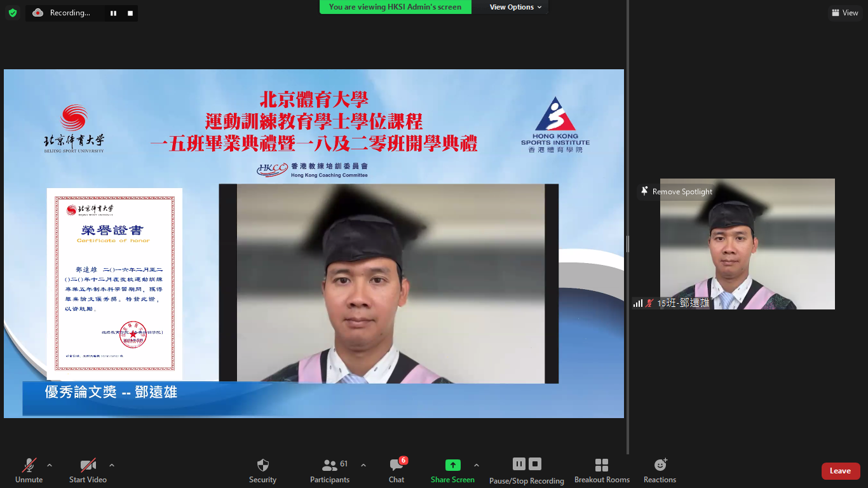Click the green Share Screen button
Image resolution: width=868 pixels, height=488 pixels.
452,471
